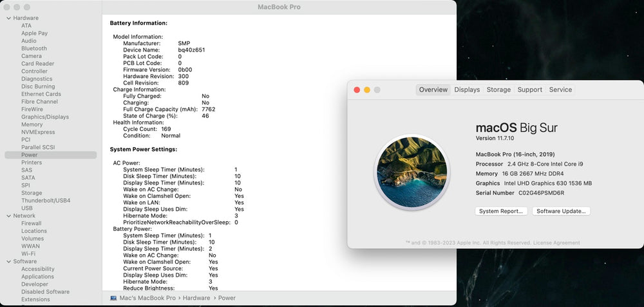The width and height of the screenshot is (644, 307).
Task: Select Parallel SCSI entry
Action: [x=38, y=147]
